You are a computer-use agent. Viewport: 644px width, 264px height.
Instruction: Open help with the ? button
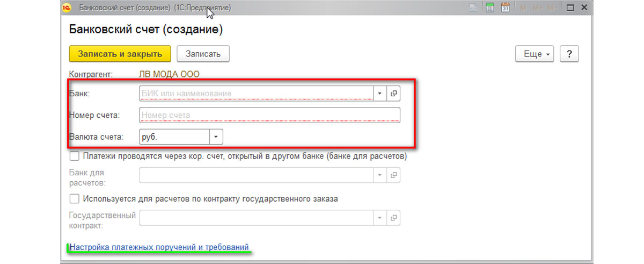point(569,54)
